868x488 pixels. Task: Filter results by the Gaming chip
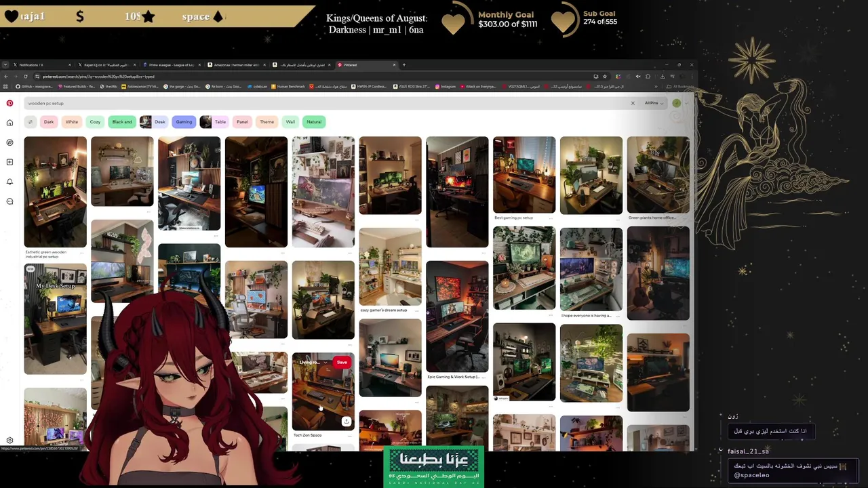pyautogui.click(x=184, y=122)
